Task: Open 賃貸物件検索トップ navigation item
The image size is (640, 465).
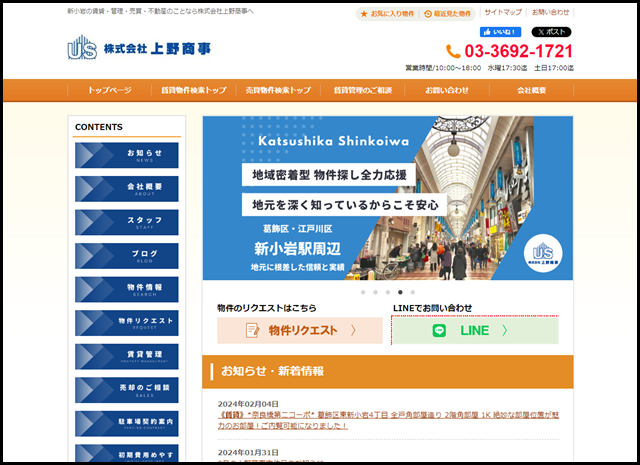Action: point(194,90)
